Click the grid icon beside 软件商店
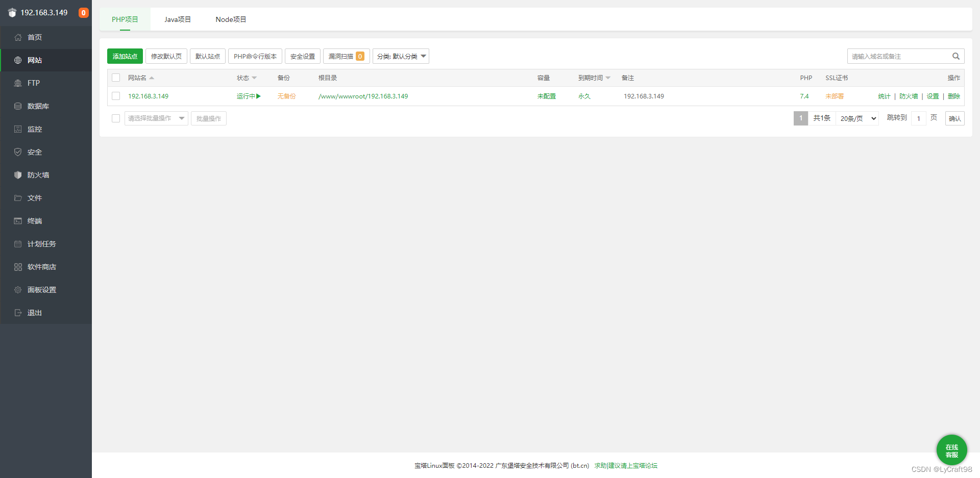 coord(18,267)
